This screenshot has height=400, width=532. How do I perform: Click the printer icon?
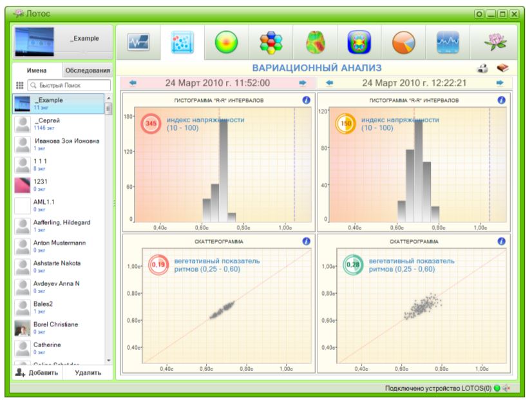[482, 68]
